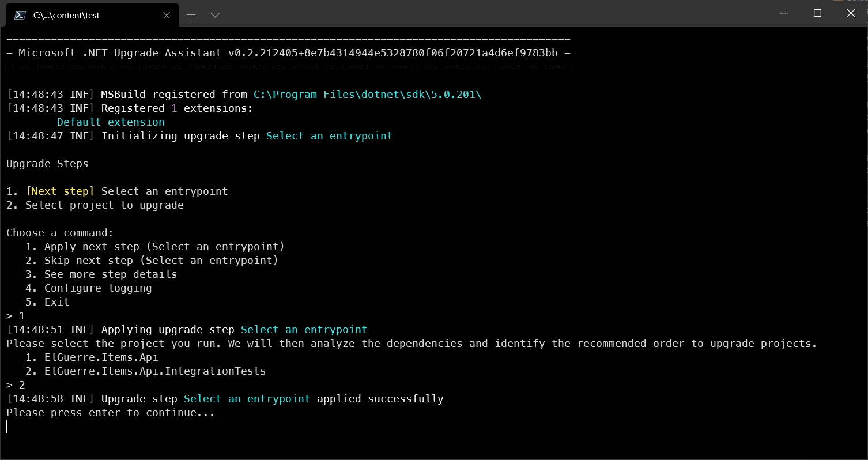868x460 pixels.
Task: Expand the new tab profile dropdown chevron
Action: click(215, 15)
